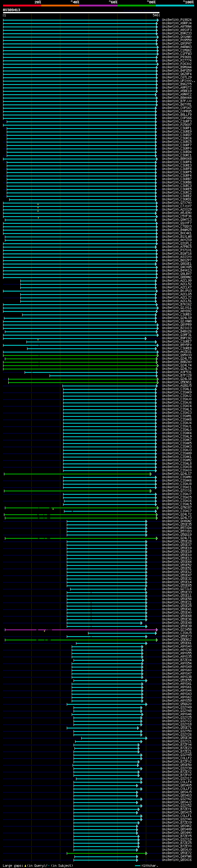Image resolution: width=197 pixels, height=868 pixels.
Task: Click the UniRef100_Q2IA58 label
Action: (177, 630)
